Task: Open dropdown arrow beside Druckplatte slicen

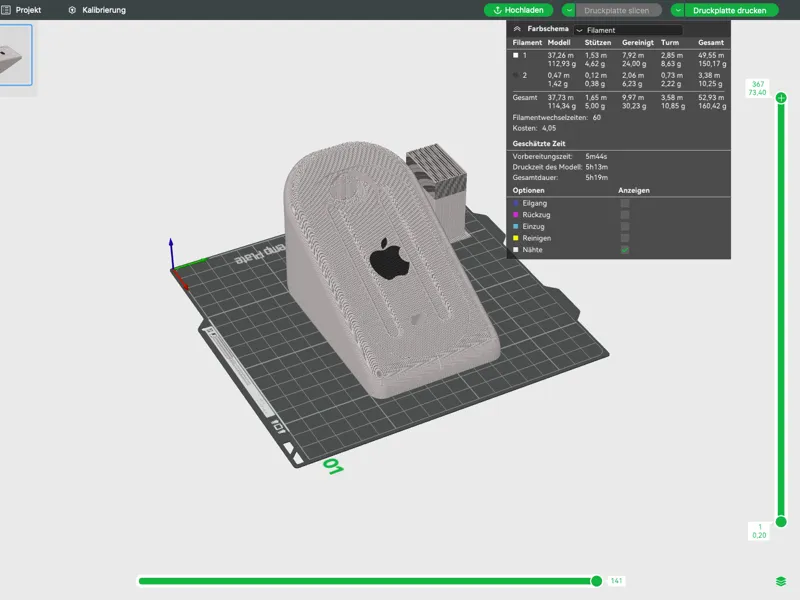Action: pos(569,10)
